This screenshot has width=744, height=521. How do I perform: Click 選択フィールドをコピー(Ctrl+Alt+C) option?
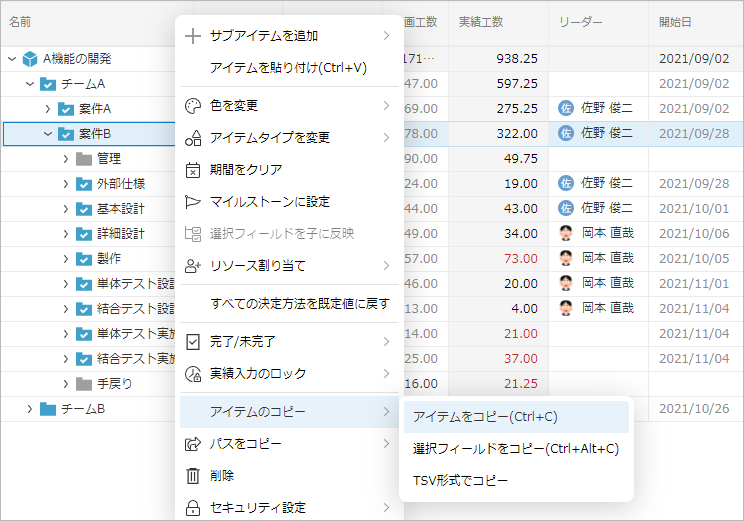(x=516, y=449)
